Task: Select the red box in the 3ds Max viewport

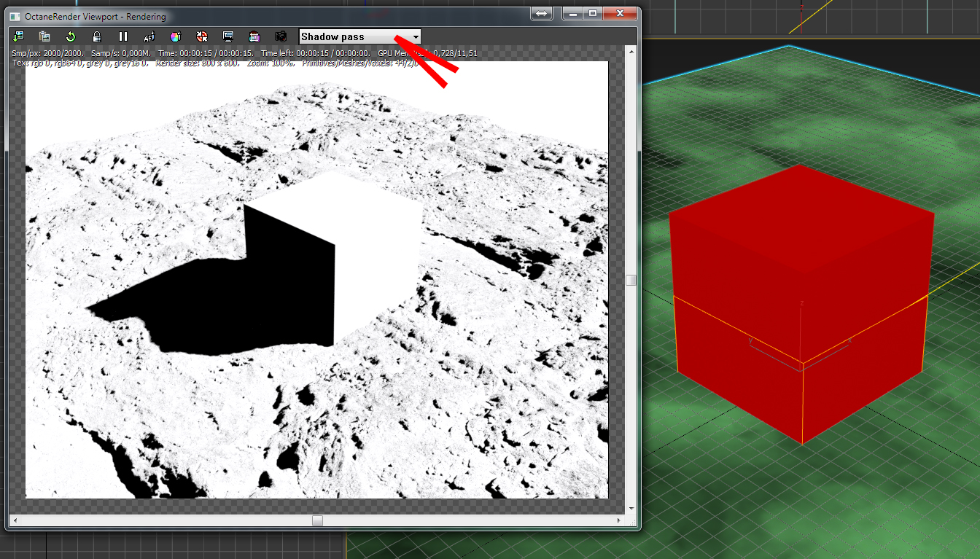Action: pos(801,304)
